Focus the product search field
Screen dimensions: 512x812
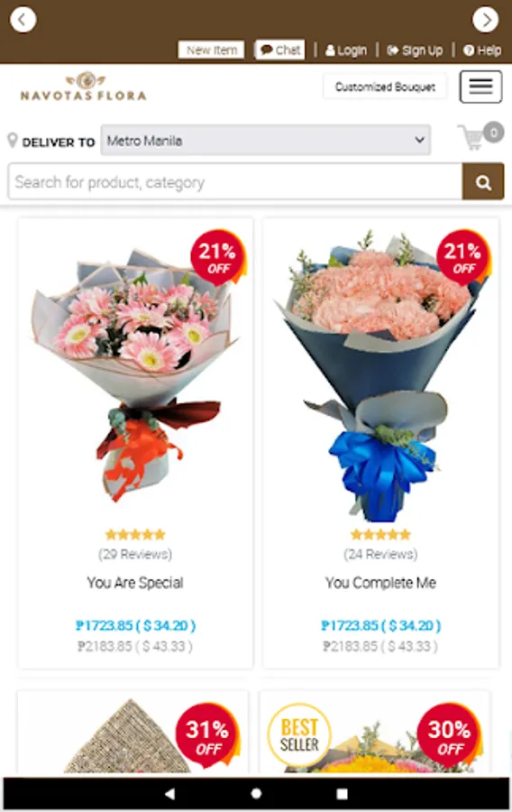tap(235, 181)
